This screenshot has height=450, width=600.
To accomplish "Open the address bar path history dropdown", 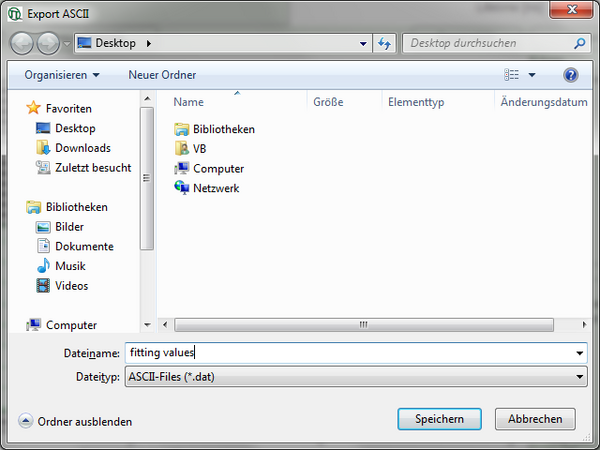I will click(362, 44).
